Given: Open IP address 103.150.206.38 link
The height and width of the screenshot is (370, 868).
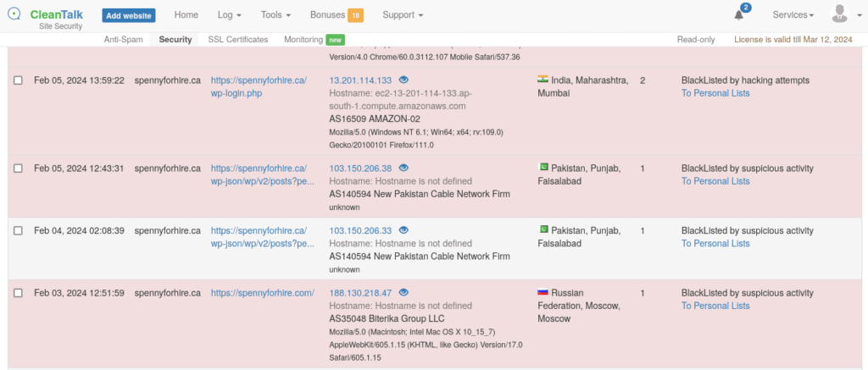Looking at the screenshot, I should click(x=360, y=168).
